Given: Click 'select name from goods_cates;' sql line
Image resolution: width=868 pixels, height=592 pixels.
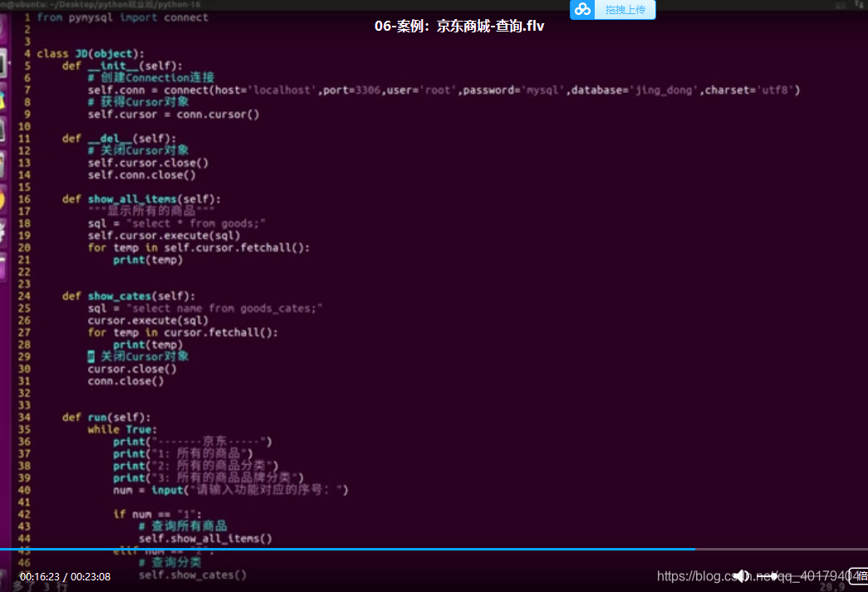Looking at the screenshot, I should point(205,308).
